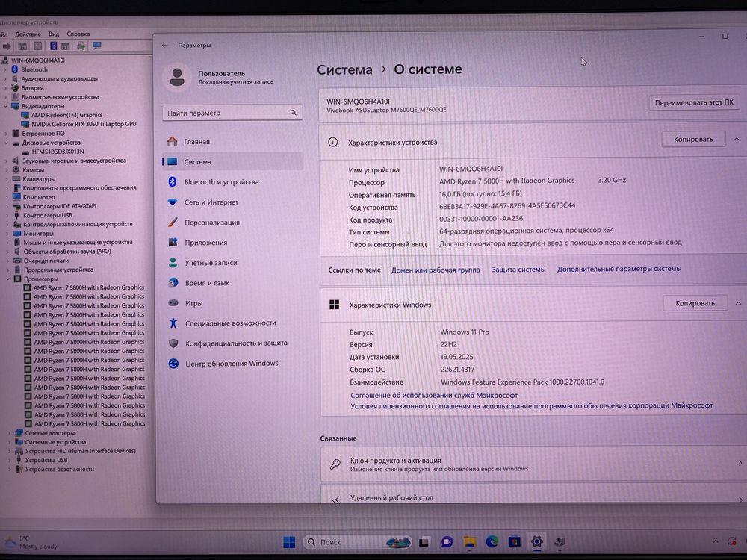Open the Вид menu in Device Manager
The height and width of the screenshot is (560, 747).
coord(54,34)
